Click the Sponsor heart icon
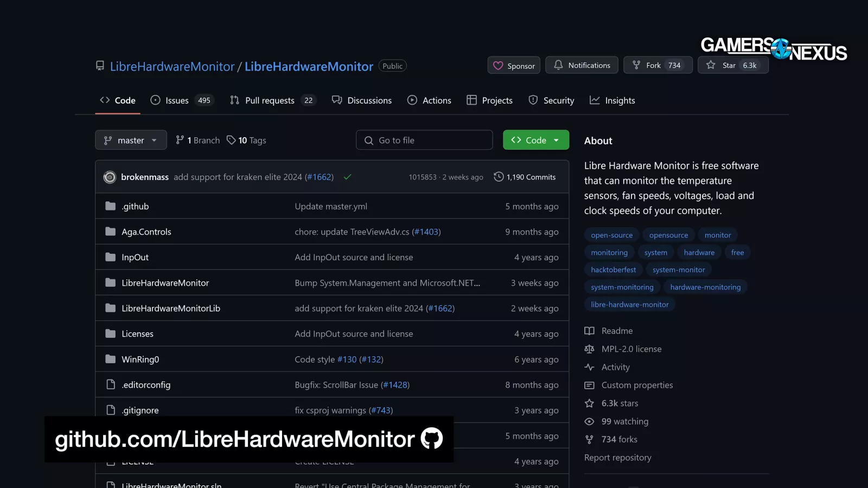Screen dimensions: 868x488 (498, 66)
